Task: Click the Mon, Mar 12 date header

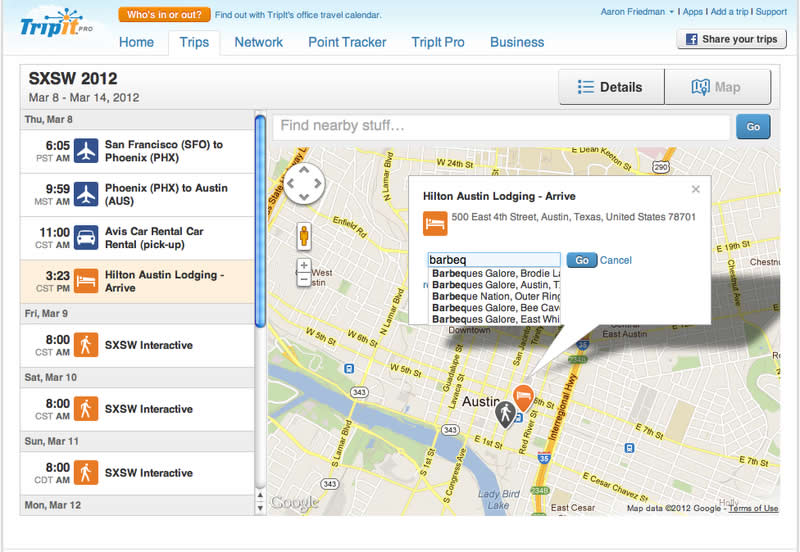Action: [137, 505]
